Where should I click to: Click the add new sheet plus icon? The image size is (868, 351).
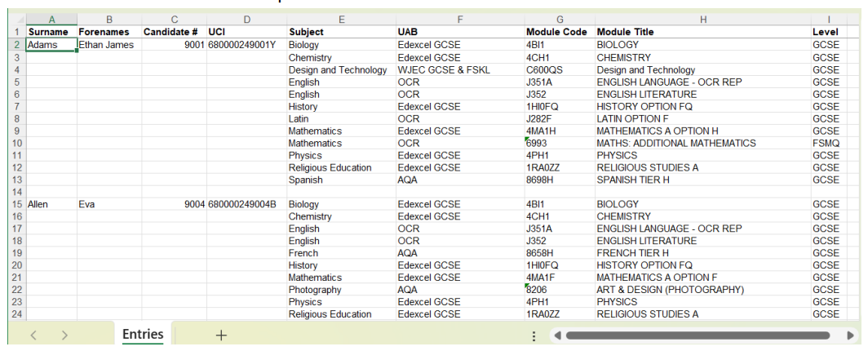click(x=221, y=335)
